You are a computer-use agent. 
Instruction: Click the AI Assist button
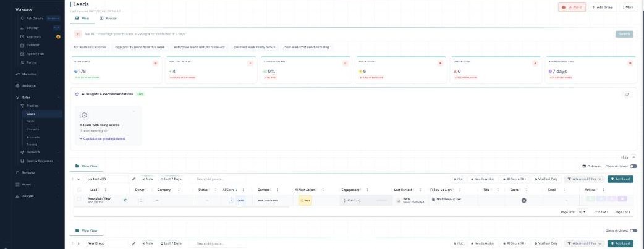[x=572, y=7]
